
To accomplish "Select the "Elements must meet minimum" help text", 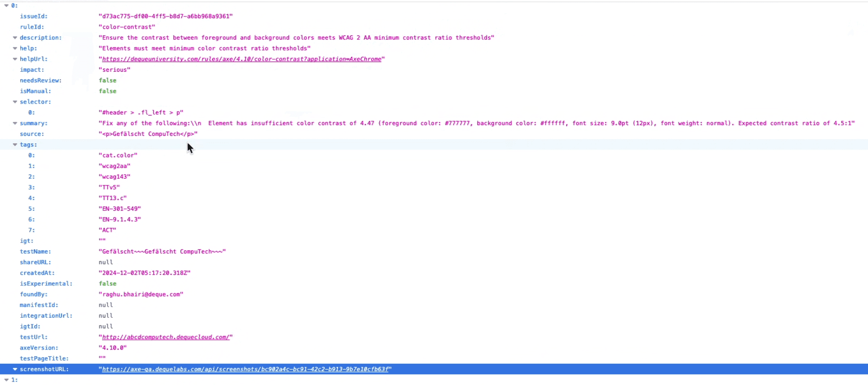I will point(205,48).
